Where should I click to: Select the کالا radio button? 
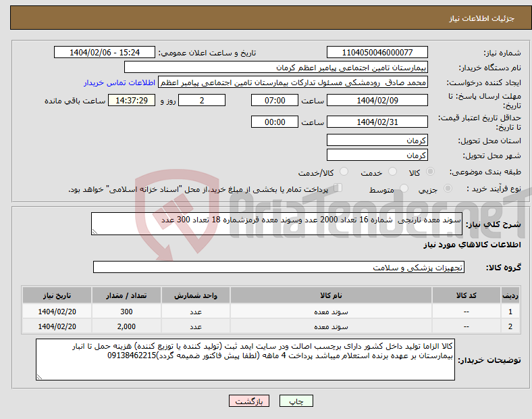(430, 172)
